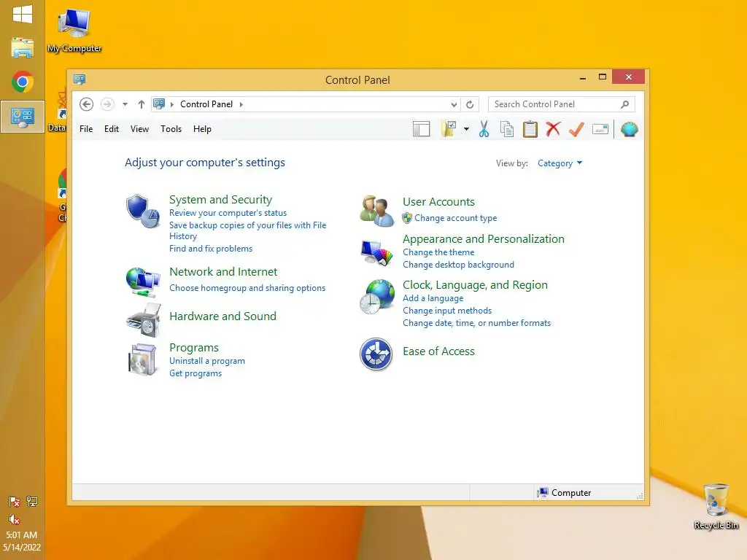747x560 pixels.
Task: Click Find and fix problems link
Action: point(211,249)
